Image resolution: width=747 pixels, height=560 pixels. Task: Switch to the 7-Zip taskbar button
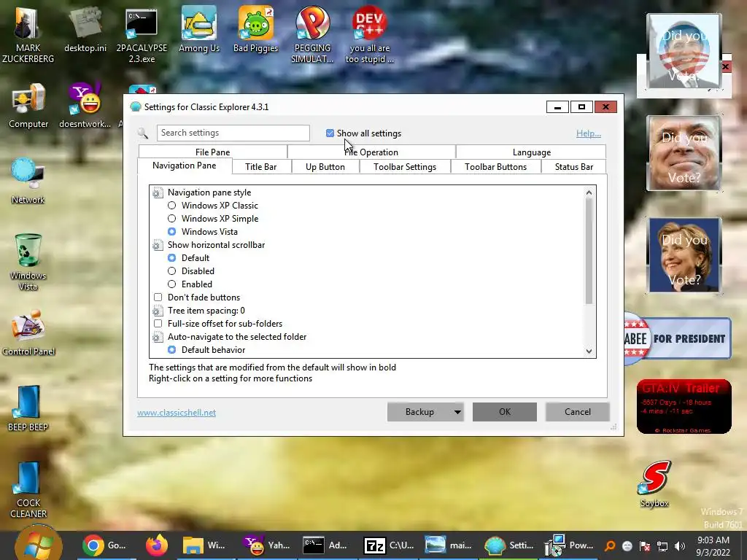coord(388,545)
